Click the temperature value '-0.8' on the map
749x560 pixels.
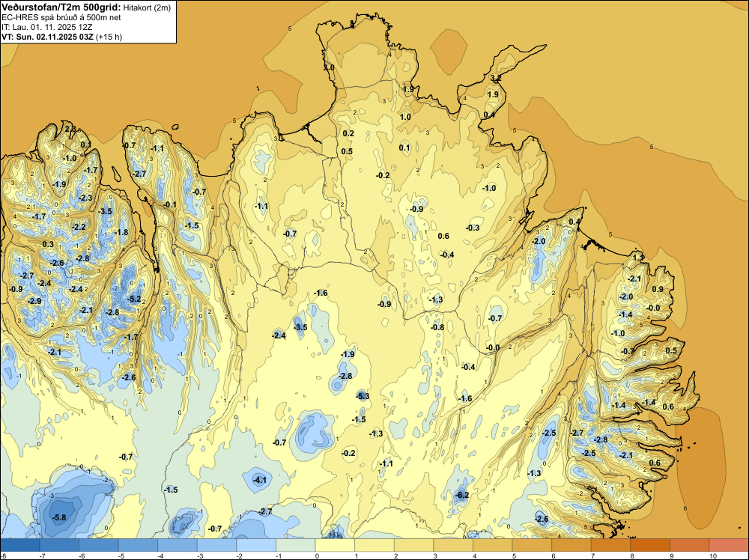coord(437,327)
